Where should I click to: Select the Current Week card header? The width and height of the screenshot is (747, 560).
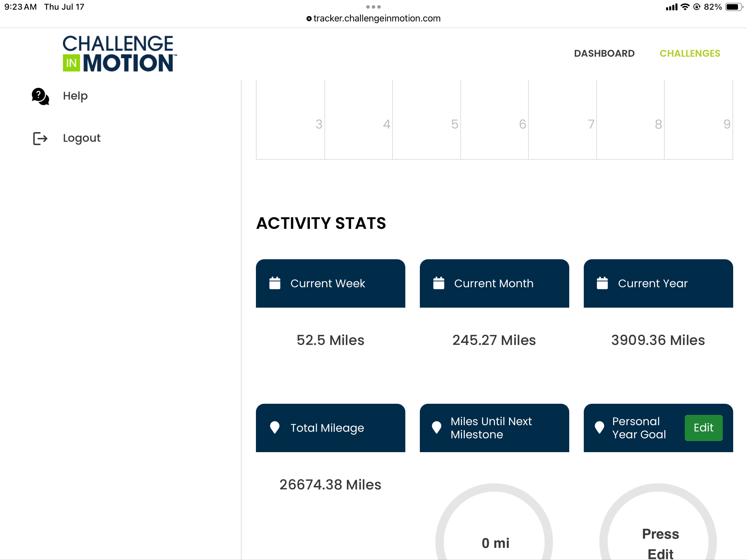click(x=330, y=283)
